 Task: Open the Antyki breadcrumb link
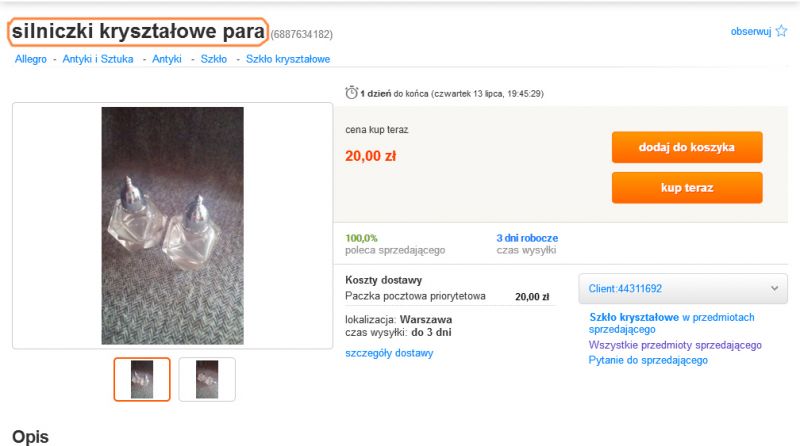click(167, 59)
